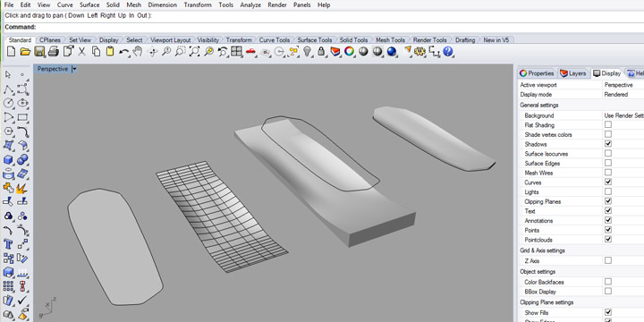Open the Render menu
644x322 pixels.
277,5
